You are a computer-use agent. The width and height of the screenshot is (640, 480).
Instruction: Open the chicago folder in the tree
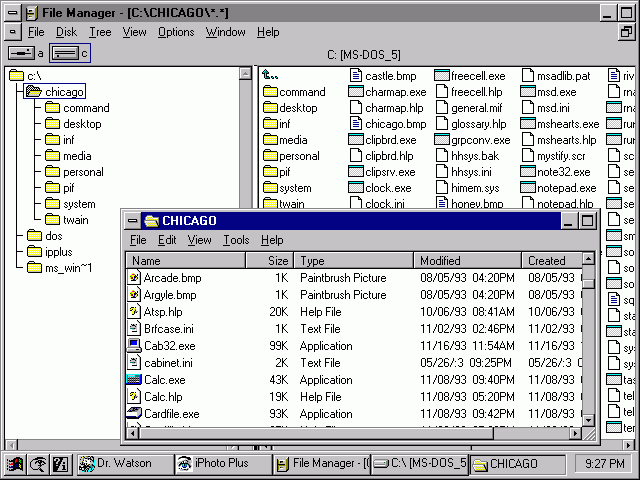pyautogui.click(x=54, y=91)
